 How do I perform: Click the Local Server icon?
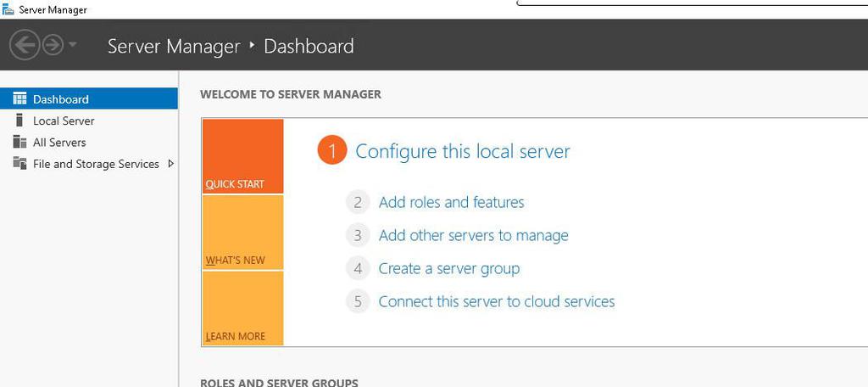(x=19, y=121)
